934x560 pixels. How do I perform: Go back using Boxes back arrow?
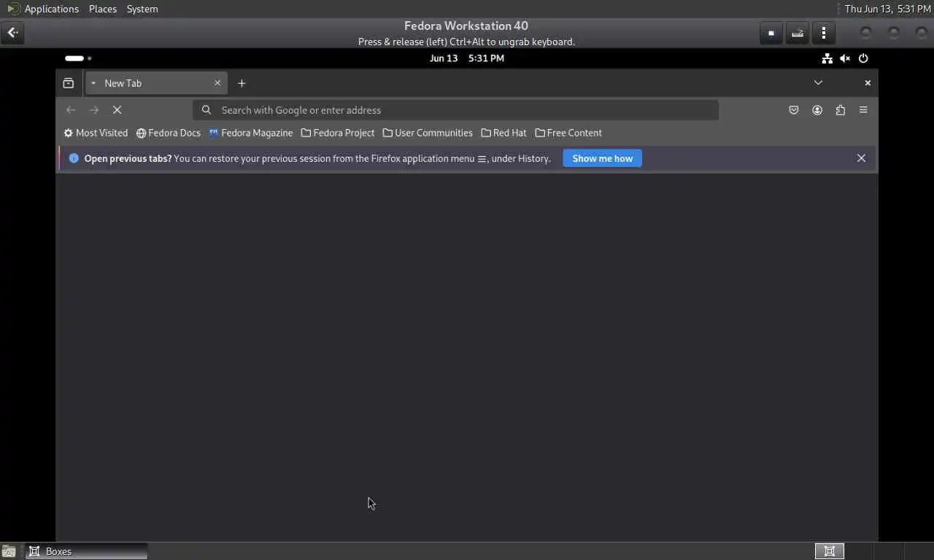[x=12, y=33]
